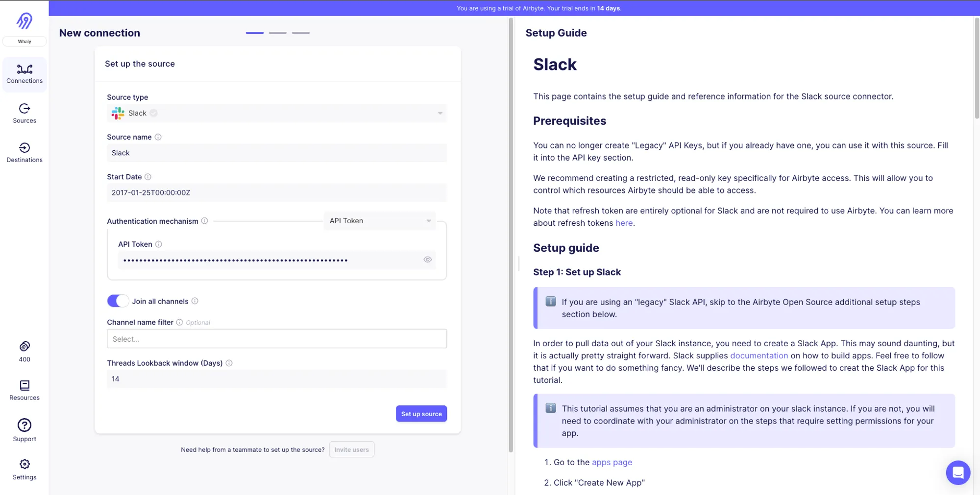
Task: Click the 'Setup Guide' heading text
Action: [x=556, y=33]
